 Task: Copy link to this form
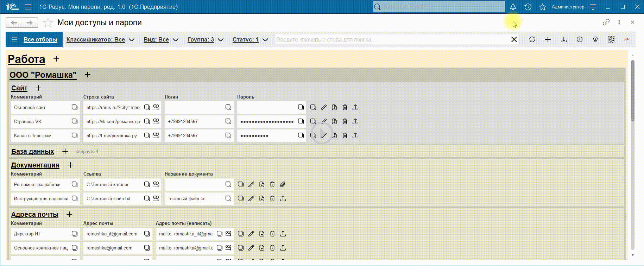click(606, 22)
